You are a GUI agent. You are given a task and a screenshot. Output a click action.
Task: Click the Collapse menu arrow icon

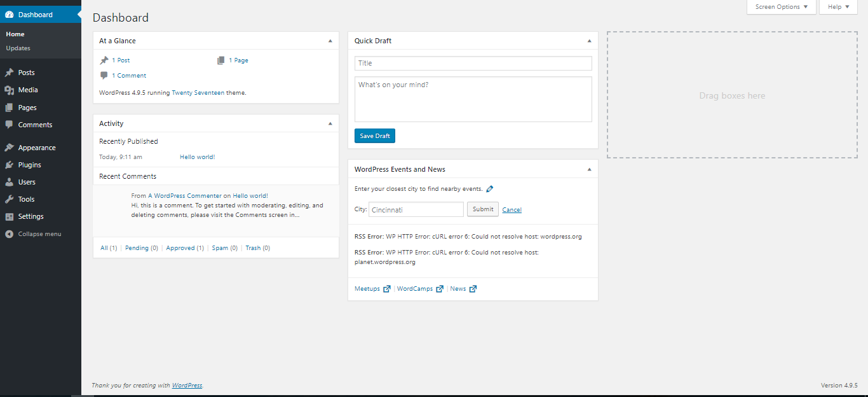tap(9, 234)
